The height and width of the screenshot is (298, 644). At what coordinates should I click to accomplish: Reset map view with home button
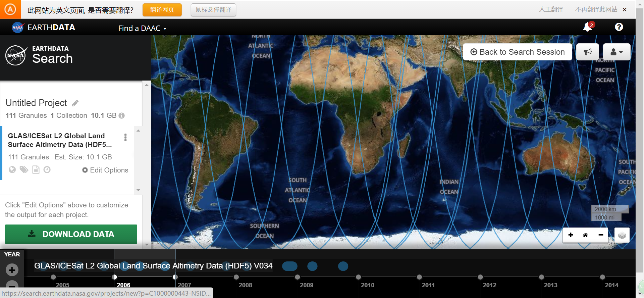coord(585,235)
